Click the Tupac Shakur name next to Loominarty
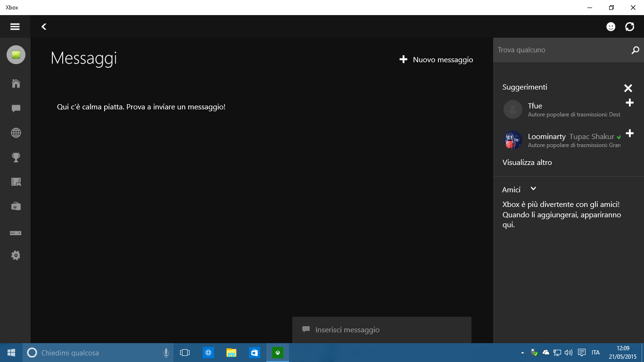The width and height of the screenshot is (644, 362). [592, 137]
